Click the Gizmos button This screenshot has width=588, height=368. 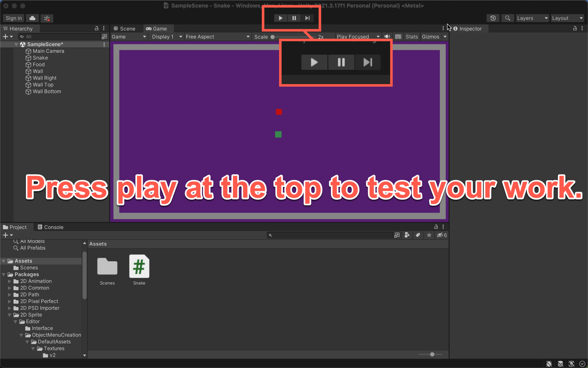click(x=430, y=37)
